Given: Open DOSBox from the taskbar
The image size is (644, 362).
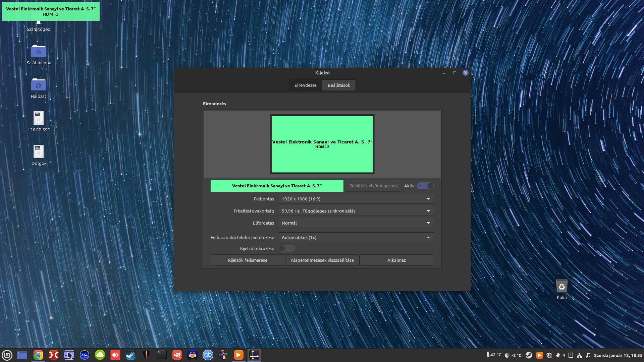Looking at the screenshot, I should point(223,355).
